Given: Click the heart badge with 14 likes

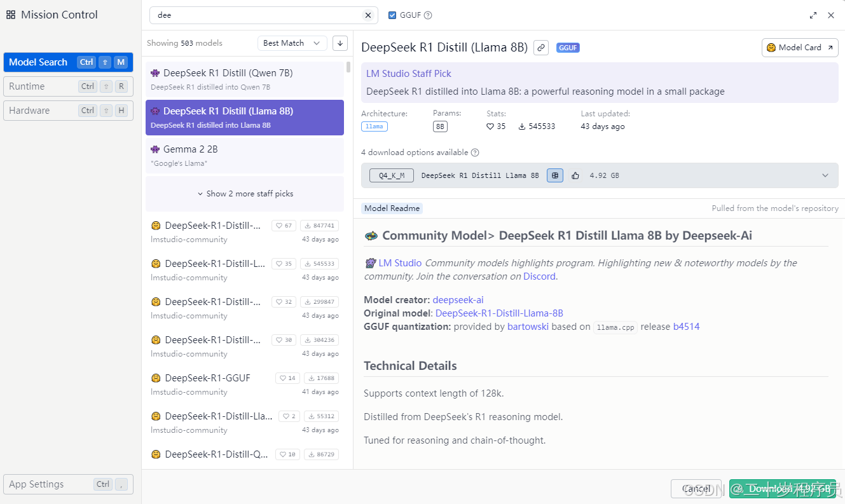Looking at the screenshot, I should click(x=287, y=378).
